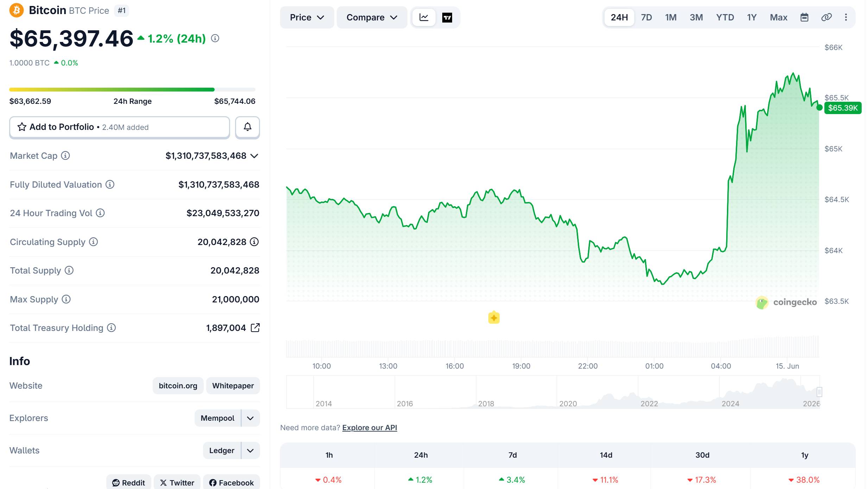Click the Bitcoin logo icon
Viewport: 868px width, 489px height.
[17, 10]
